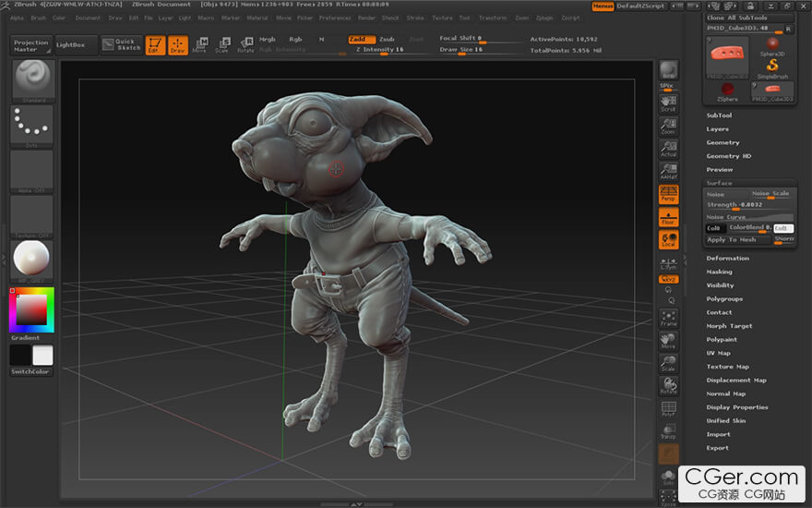This screenshot has width=812, height=508.
Task: Open the Stroke menu
Action: click(x=415, y=18)
